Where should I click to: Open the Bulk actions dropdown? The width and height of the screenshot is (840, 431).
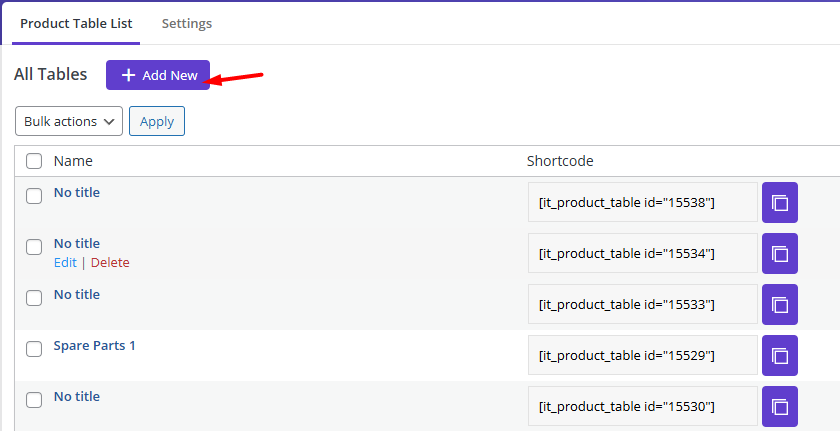(x=69, y=121)
